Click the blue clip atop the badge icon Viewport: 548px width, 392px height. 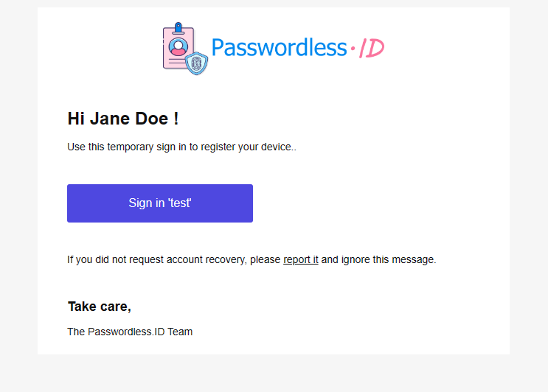(x=178, y=28)
